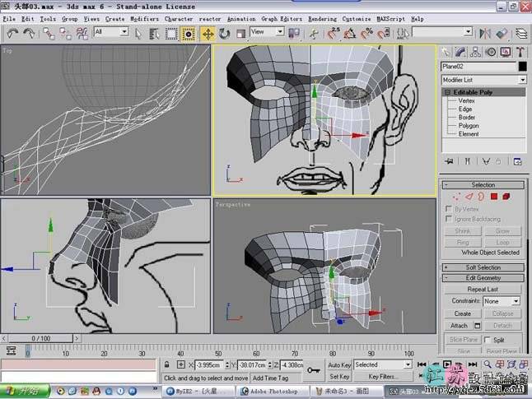The width and height of the screenshot is (532, 399).
Task: Toggle the Spinner Snap icon
Action: (x=384, y=33)
